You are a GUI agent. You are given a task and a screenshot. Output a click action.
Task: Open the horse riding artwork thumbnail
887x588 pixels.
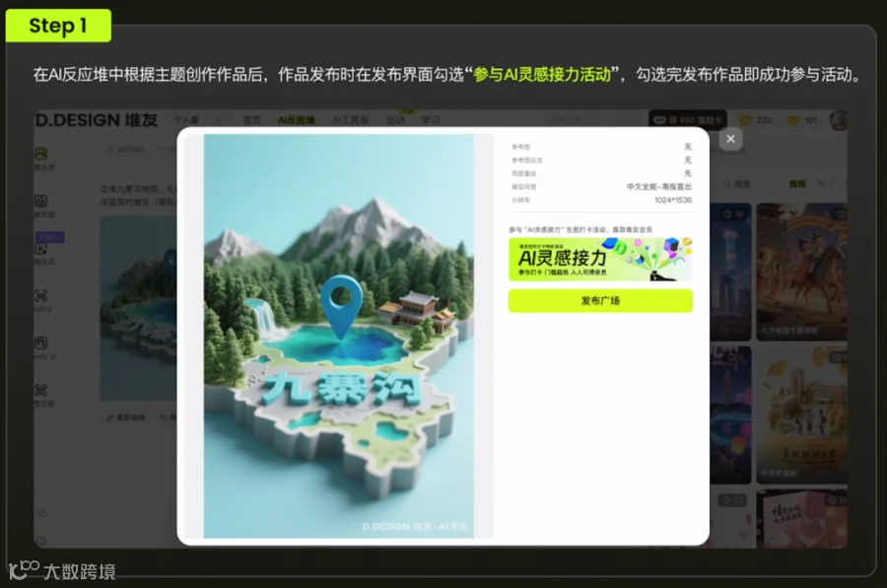[x=801, y=272]
